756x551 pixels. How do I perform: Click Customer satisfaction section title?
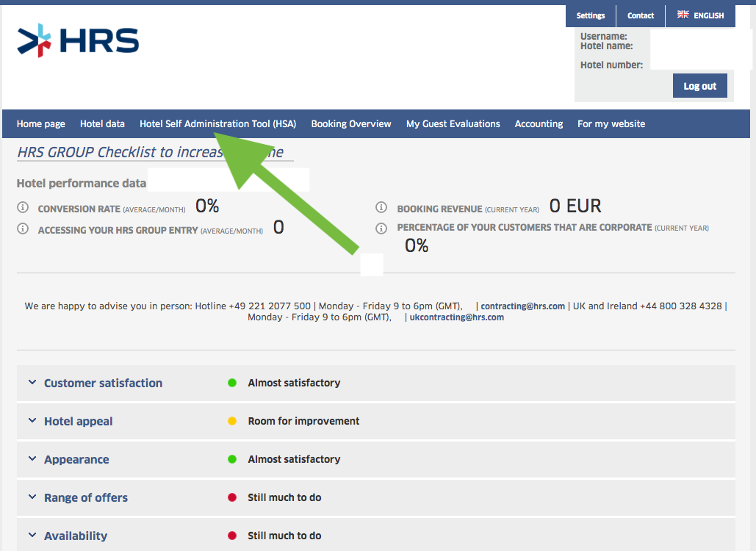point(103,383)
